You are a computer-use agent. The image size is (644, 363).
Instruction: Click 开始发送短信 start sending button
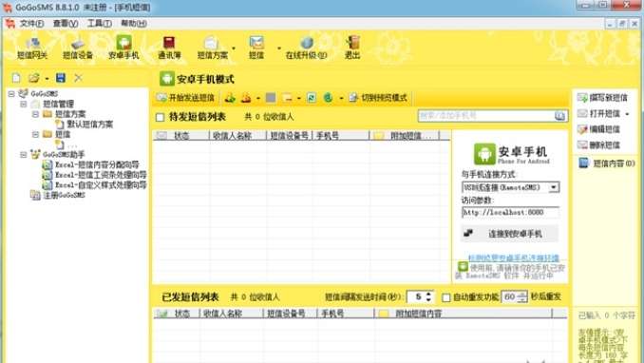[x=185, y=98]
